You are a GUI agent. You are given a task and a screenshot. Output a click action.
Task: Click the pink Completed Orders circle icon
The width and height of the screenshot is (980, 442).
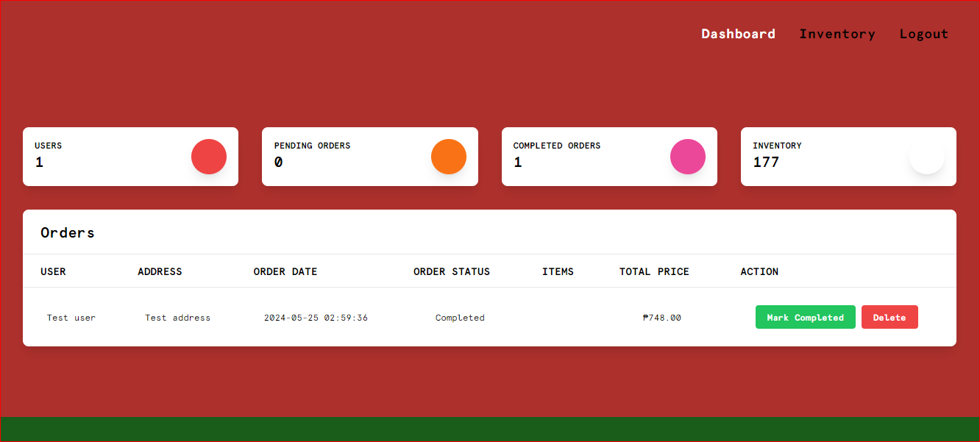click(688, 156)
